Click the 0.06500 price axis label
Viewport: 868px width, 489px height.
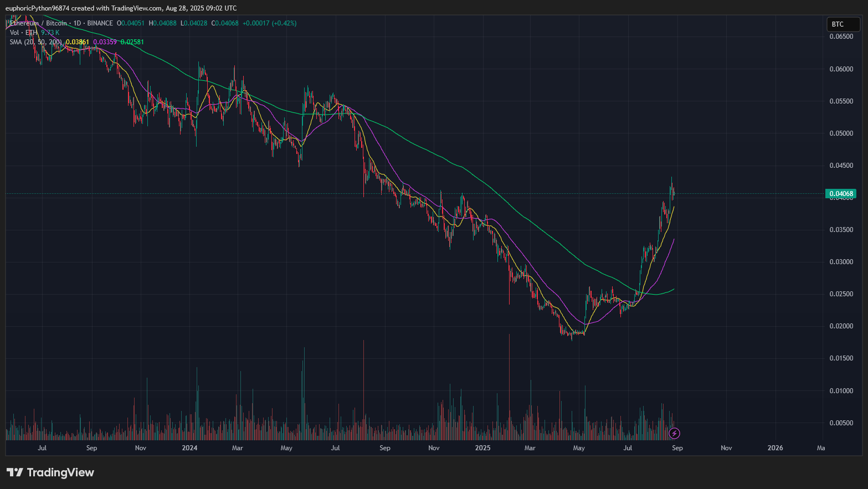coord(841,37)
